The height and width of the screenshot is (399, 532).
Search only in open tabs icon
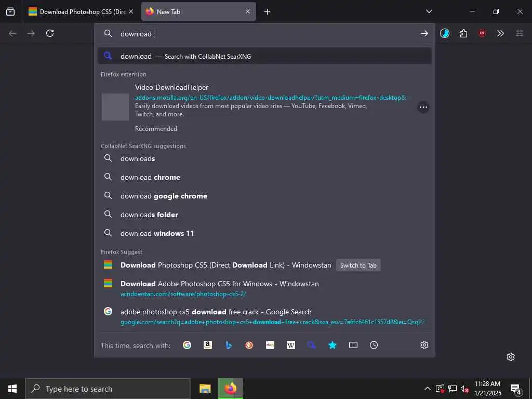[353, 345]
